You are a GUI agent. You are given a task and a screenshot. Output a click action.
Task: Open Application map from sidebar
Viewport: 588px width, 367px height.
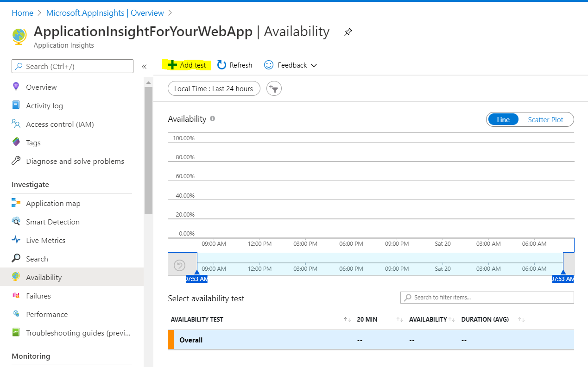click(53, 204)
